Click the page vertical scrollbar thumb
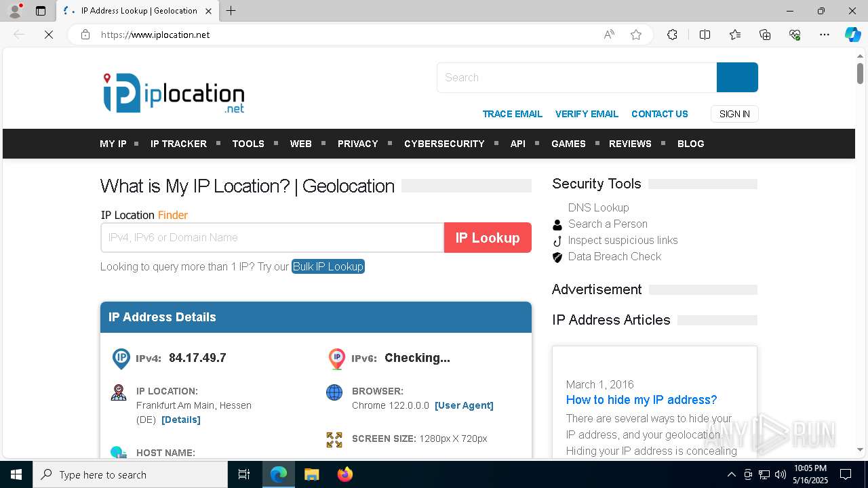 (860, 73)
